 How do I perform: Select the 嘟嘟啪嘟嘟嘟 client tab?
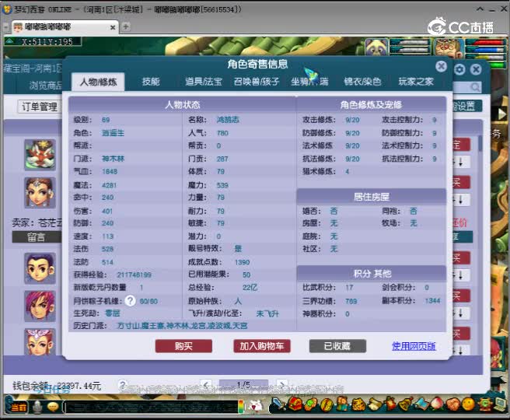(65, 27)
